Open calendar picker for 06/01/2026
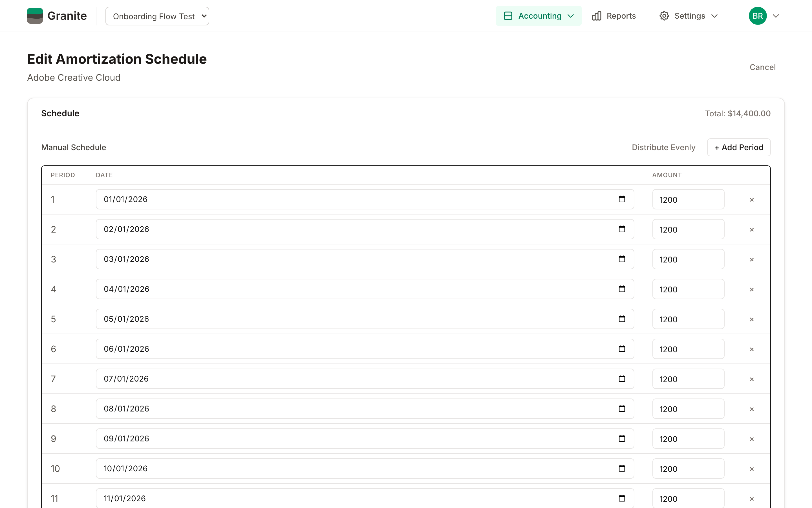Image resolution: width=812 pixels, height=508 pixels. (622, 349)
